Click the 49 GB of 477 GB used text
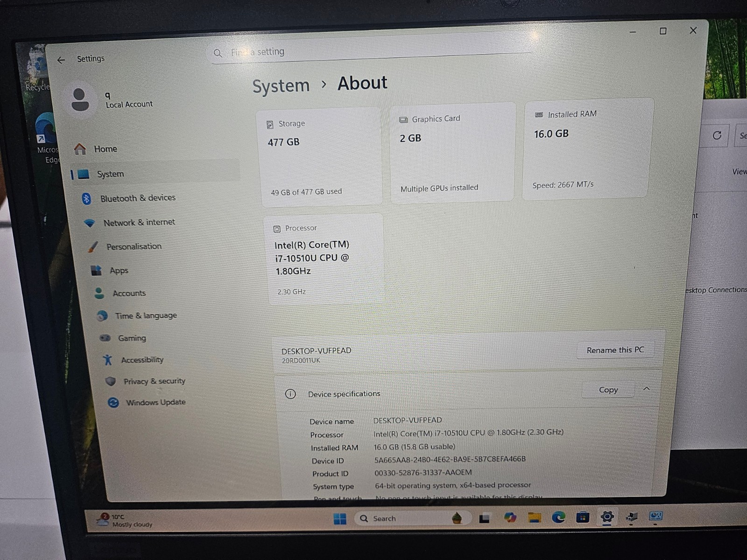This screenshot has width=747, height=560. (x=306, y=192)
